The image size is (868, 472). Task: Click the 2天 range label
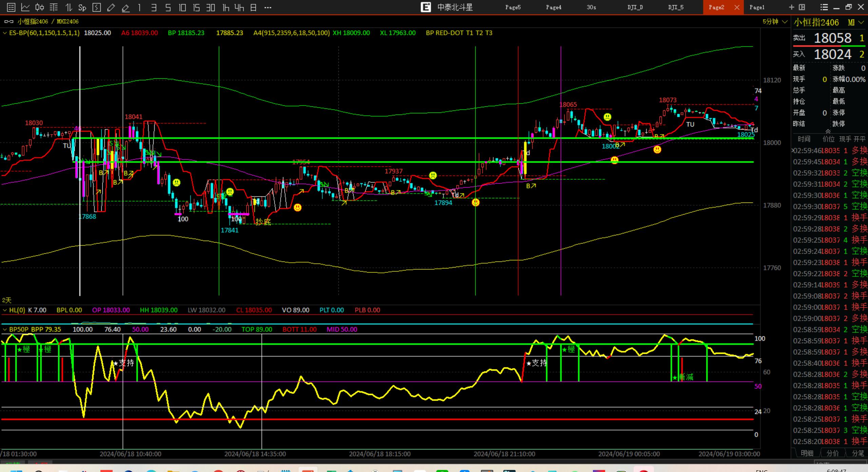pos(7,300)
